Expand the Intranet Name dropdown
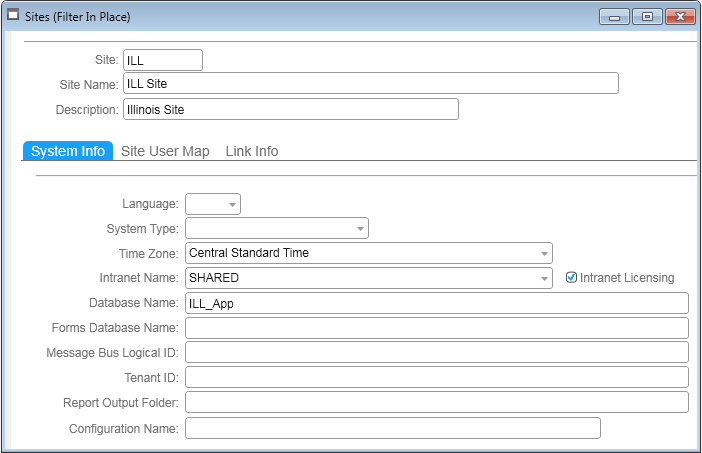The width and height of the screenshot is (702, 453). 544,278
